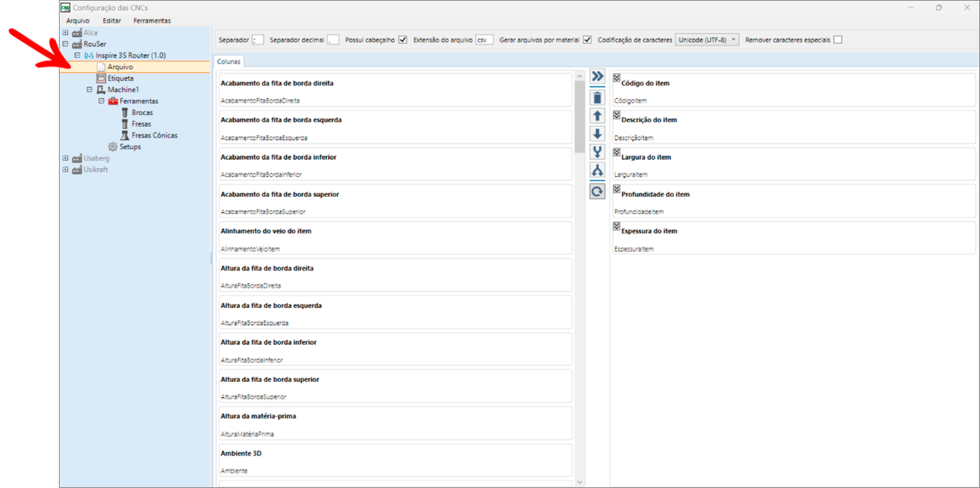The image size is (980, 488).
Task: Click the Alca factory icon in the tree
Action: pos(76,33)
